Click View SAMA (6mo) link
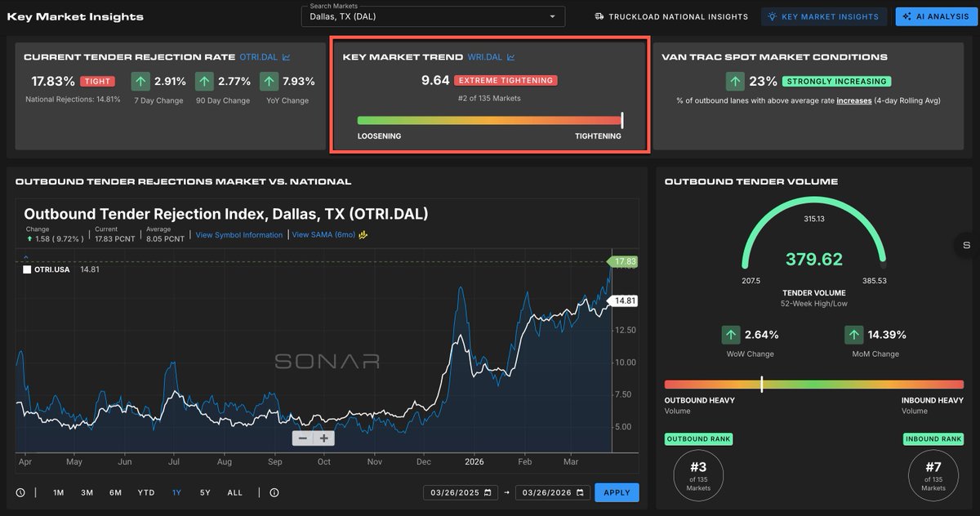Viewport: 980px width, 516px height. (x=324, y=235)
